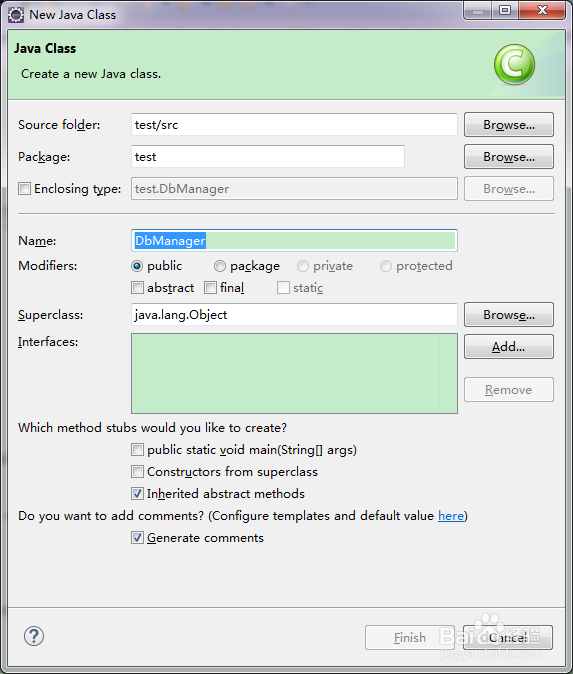The width and height of the screenshot is (573, 674).
Task: Uncheck Generate comments option
Action: click(x=138, y=537)
